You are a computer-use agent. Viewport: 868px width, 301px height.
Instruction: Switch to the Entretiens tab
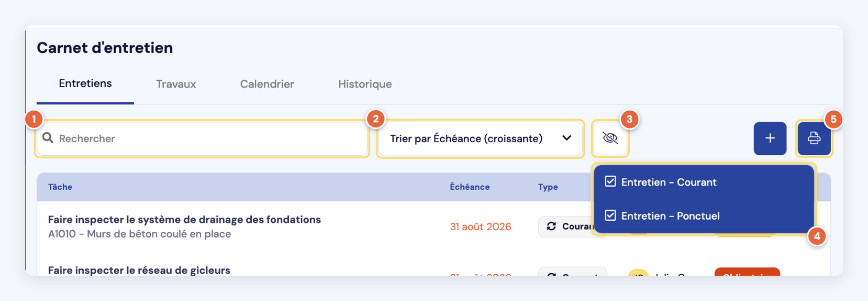(85, 83)
